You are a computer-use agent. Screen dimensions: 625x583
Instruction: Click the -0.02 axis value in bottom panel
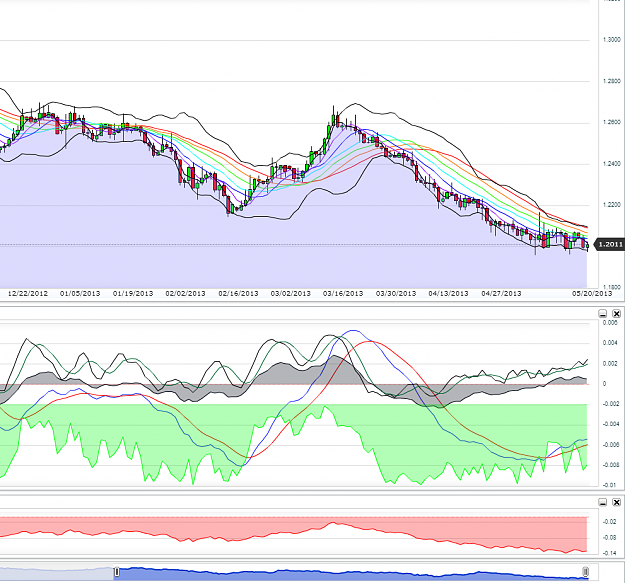609,522
